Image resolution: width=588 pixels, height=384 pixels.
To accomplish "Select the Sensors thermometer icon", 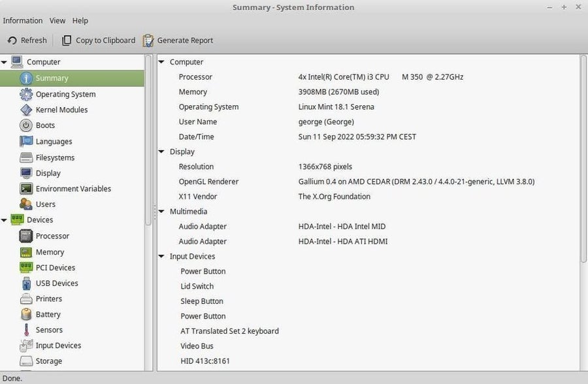I will (x=26, y=330).
